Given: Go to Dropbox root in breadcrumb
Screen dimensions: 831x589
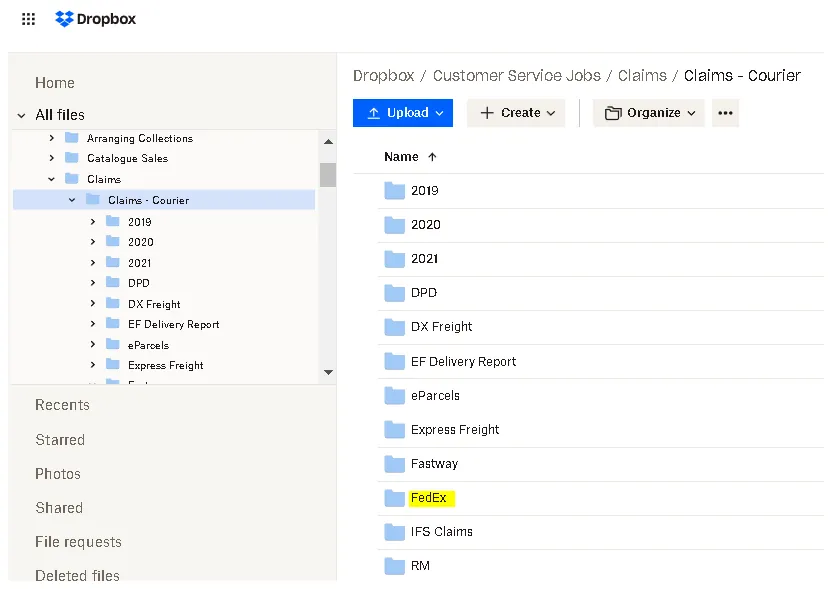Looking at the screenshot, I should [384, 76].
